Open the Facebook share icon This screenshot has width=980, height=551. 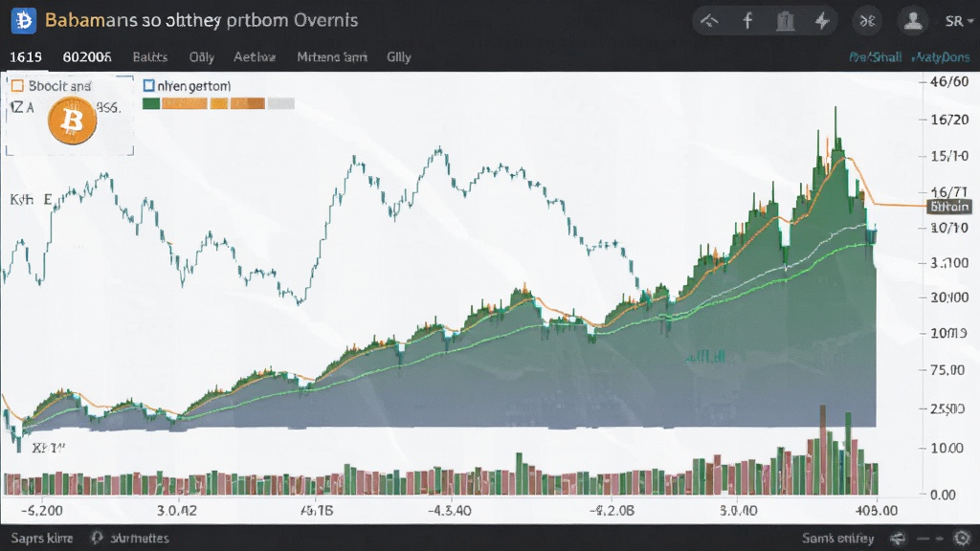[x=747, y=21]
